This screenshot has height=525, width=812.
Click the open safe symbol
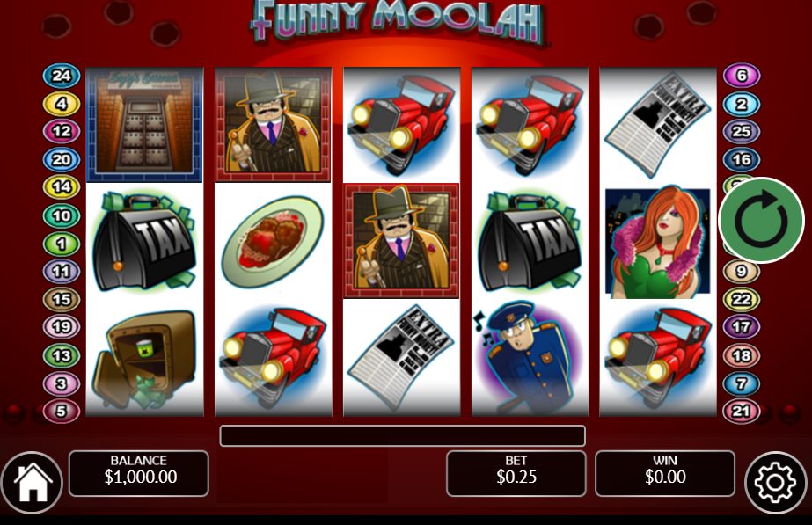click(144, 358)
